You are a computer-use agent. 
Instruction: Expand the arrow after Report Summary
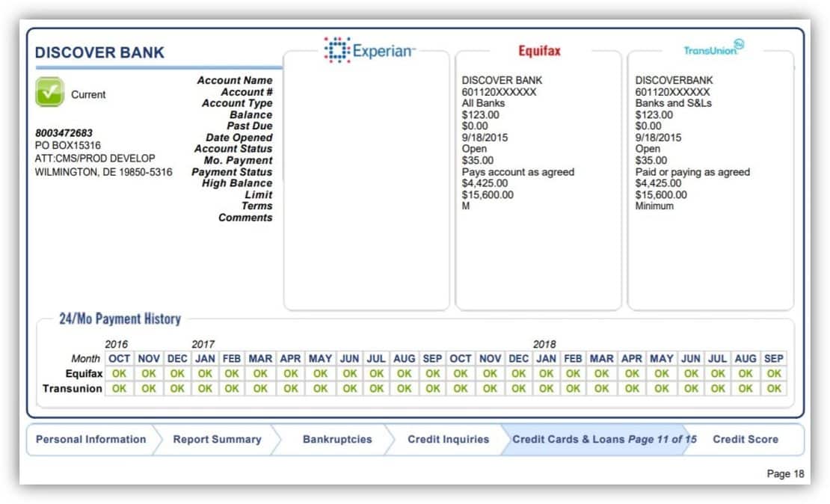pos(276,440)
